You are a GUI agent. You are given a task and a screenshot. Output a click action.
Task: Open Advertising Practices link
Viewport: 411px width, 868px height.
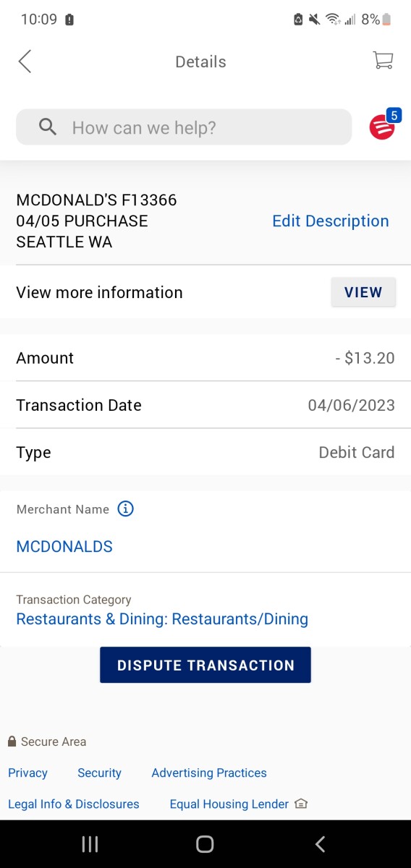pos(209,773)
